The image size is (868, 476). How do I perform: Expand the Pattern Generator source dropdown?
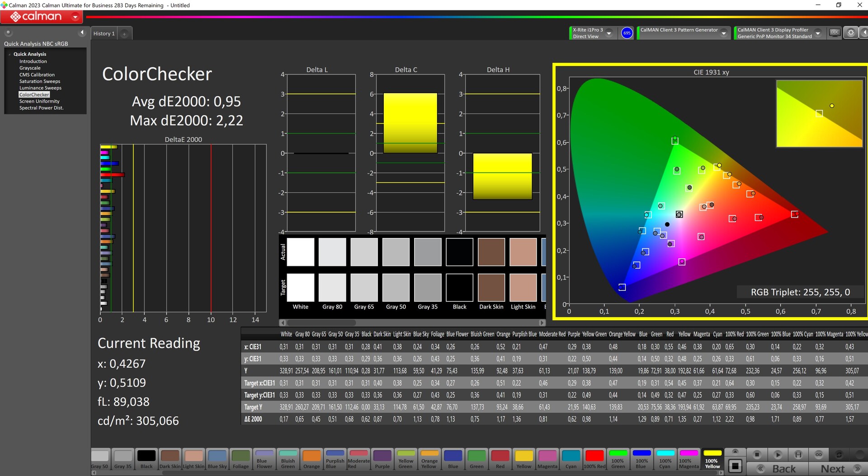pos(723,33)
